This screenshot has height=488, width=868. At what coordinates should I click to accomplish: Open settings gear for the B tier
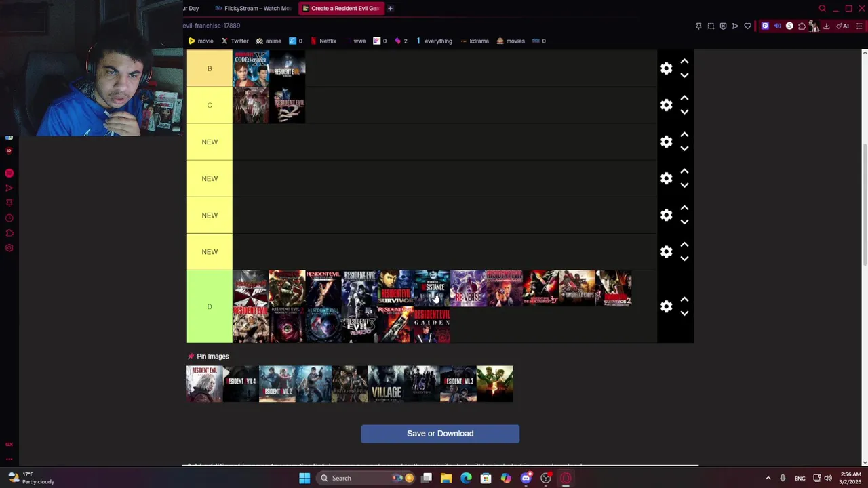(x=666, y=68)
